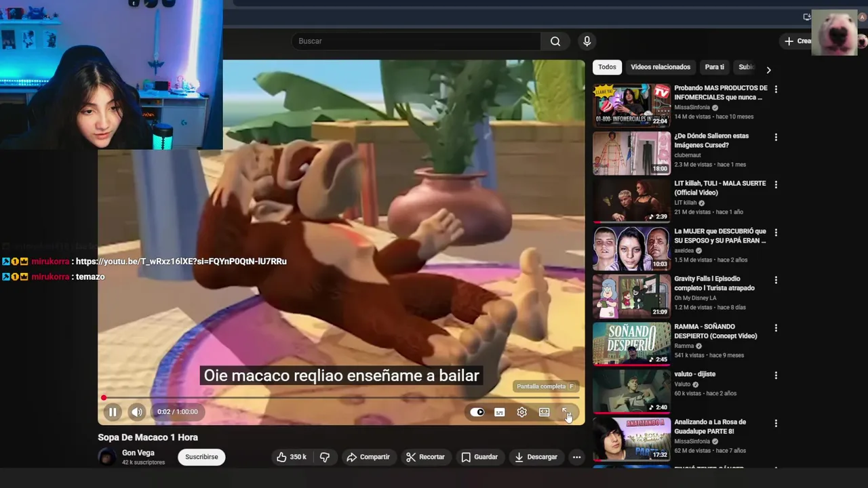This screenshot has height=488, width=868.
Task: Open MissaSinfonia channel under infomerciales video
Action: click(x=692, y=107)
